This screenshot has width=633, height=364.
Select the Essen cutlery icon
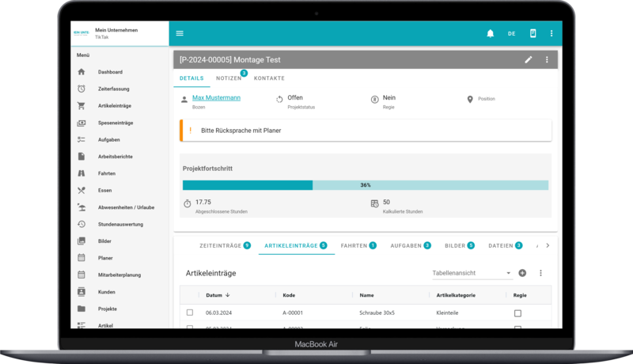(x=81, y=190)
